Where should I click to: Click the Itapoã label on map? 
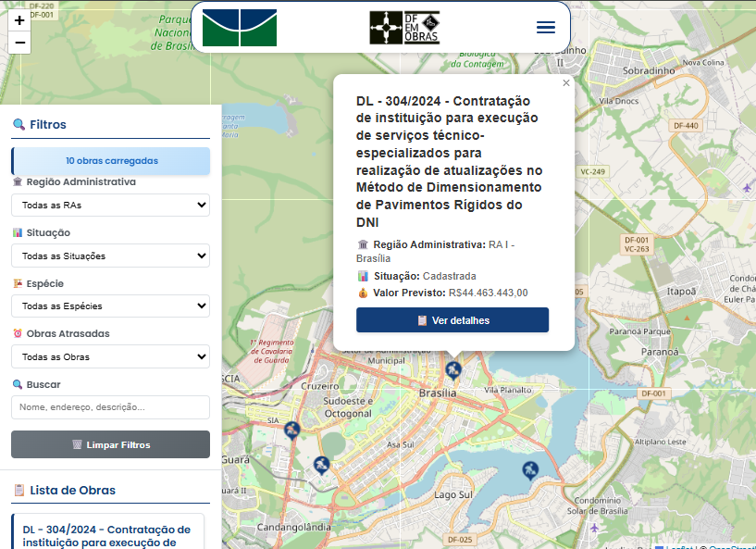(x=681, y=292)
